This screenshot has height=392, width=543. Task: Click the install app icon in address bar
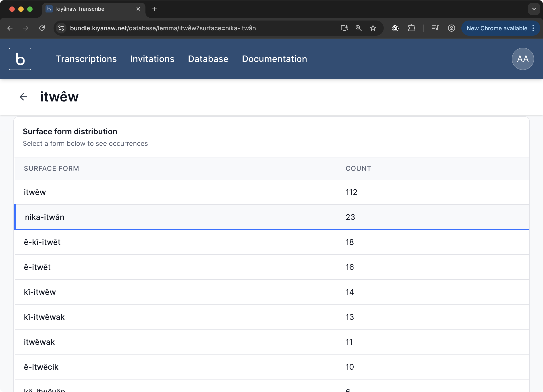344,28
